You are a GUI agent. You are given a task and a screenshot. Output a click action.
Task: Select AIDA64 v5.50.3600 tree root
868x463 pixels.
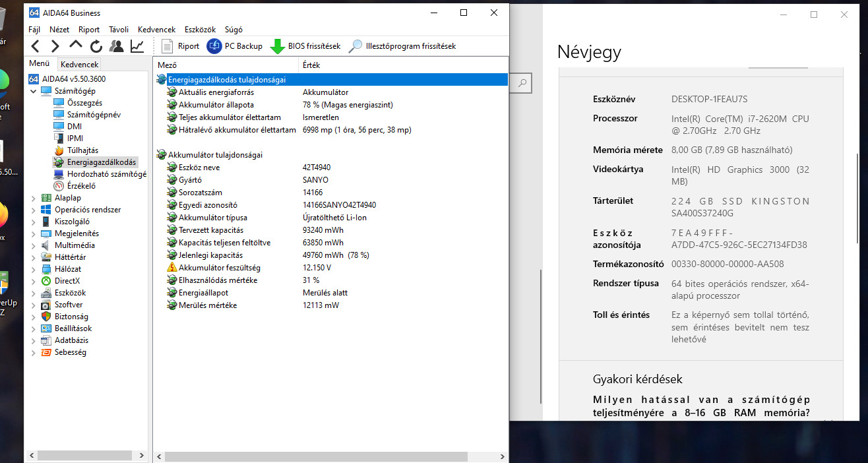click(69, 79)
